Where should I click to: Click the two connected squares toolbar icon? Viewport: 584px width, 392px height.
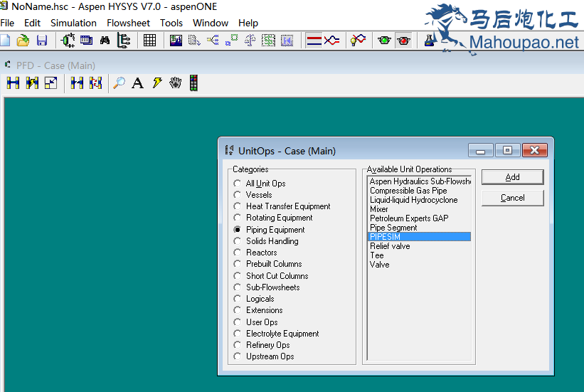pyautogui.click(x=231, y=40)
